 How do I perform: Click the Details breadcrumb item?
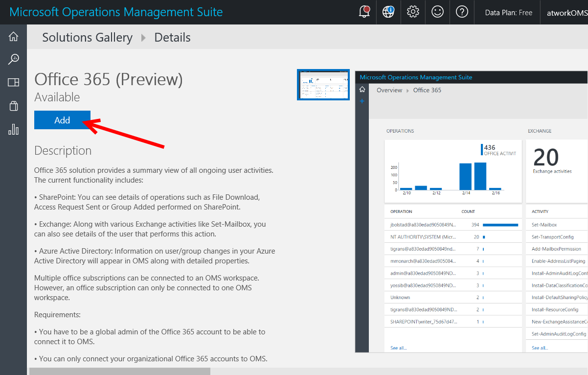[172, 38]
